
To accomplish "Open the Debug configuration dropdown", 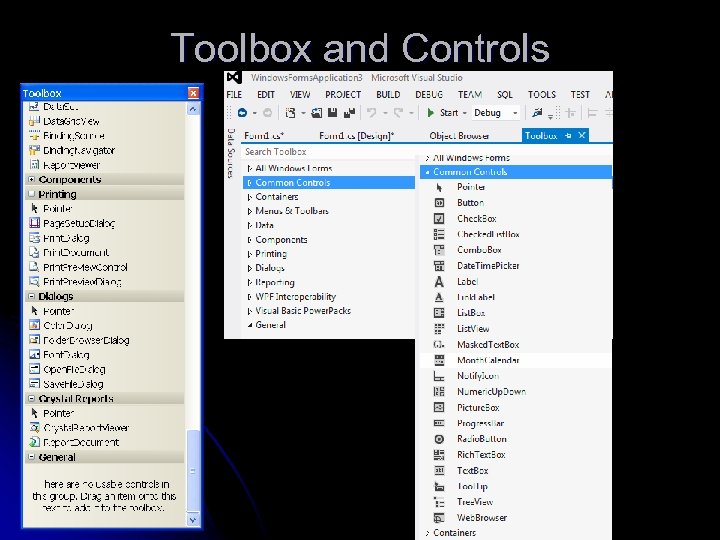I will tap(515, 113).
